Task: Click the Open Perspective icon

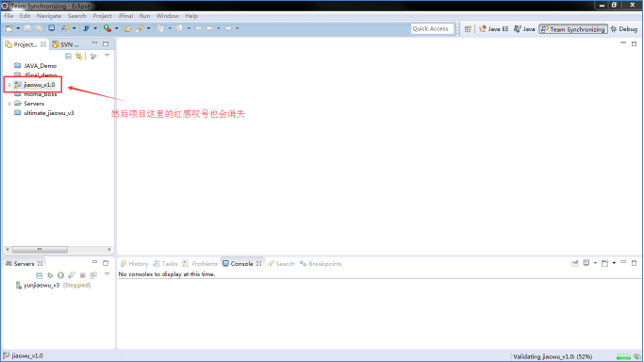Action: click(468, 28)
